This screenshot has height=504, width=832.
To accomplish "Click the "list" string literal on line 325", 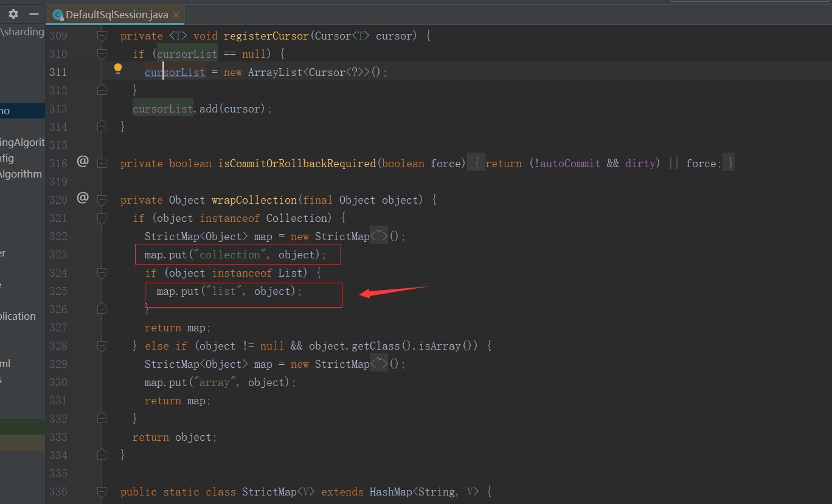I will tap(224, 291).
